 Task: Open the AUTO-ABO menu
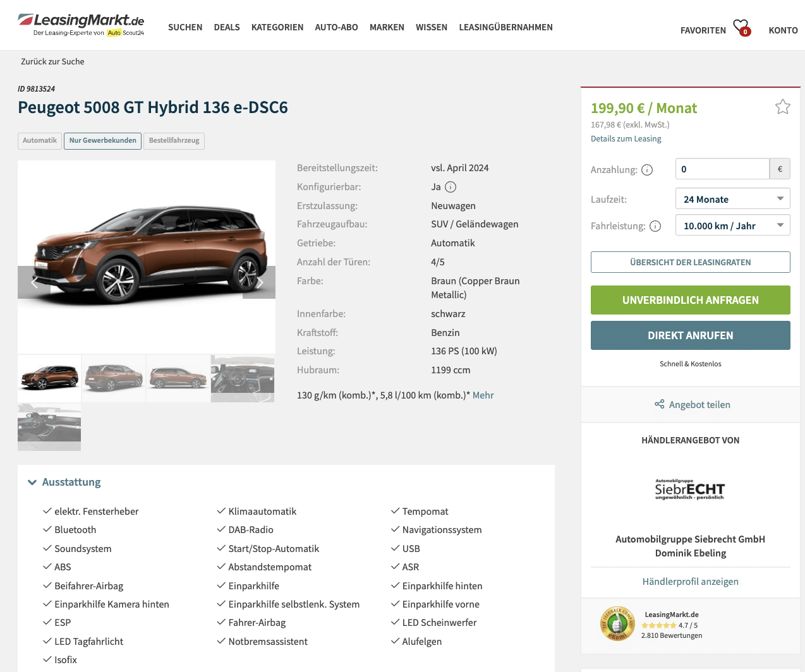[337, 27]
